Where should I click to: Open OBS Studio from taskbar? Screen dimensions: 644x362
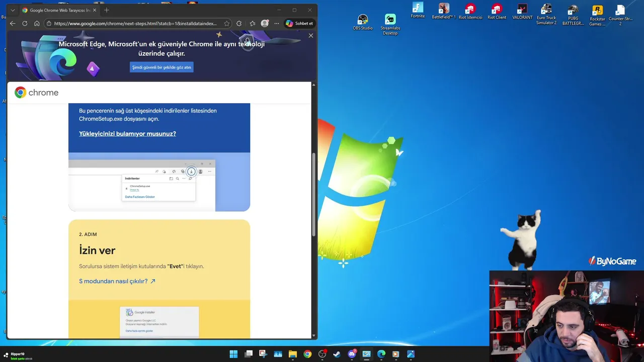323,354
